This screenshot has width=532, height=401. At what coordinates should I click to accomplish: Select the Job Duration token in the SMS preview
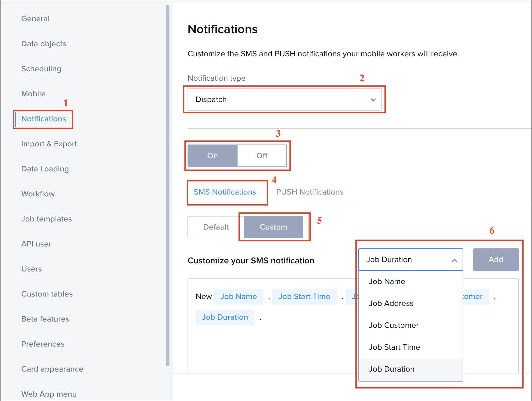[x=225, y=317]
